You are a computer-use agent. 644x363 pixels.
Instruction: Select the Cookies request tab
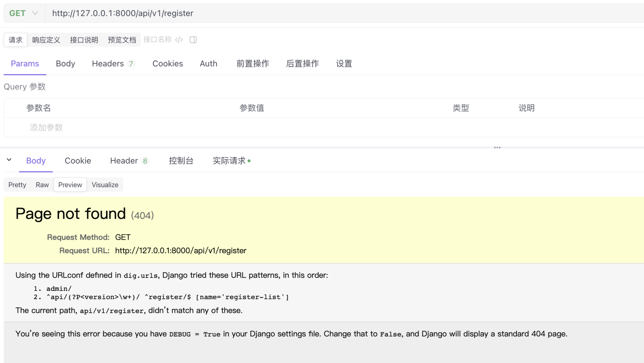pyautogui.click(x=168, y=64)
